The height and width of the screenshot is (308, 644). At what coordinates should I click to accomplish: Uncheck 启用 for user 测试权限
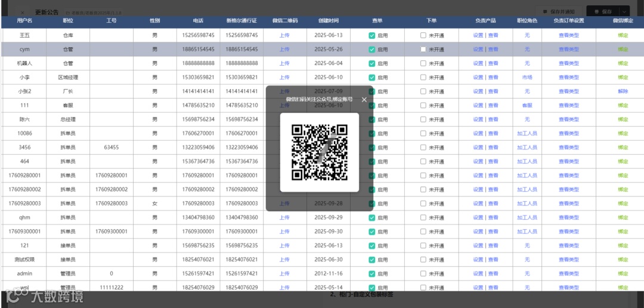pyautogui.click(x=371, y=260)
